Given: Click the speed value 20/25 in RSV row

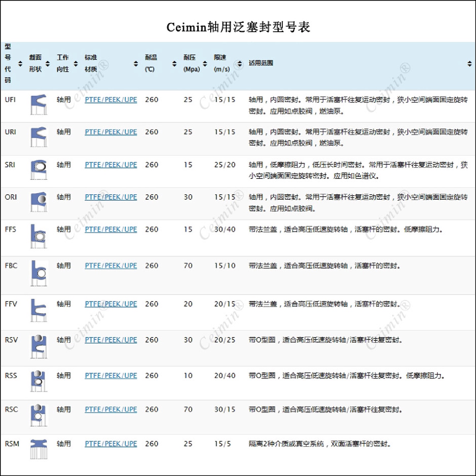Looking at the screenshot, I should pyautogui.click(x=225, y=340).
